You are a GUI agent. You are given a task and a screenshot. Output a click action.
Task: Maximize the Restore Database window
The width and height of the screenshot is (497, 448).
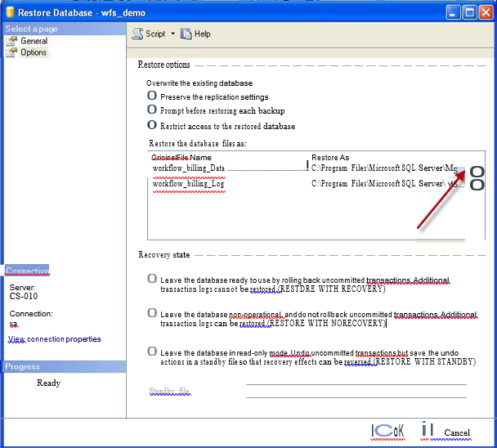pos(469,13)
